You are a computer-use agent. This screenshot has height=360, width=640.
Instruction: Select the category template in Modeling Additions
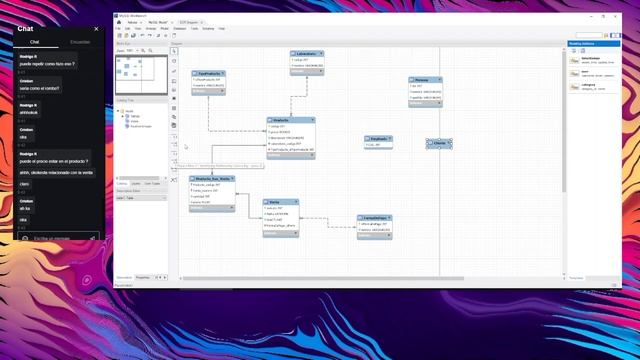[593, 87]
